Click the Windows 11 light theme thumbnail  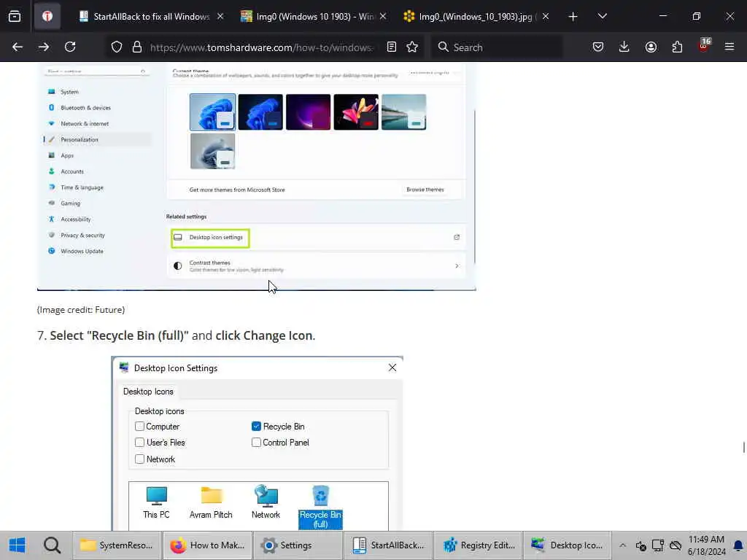(212, 112)
